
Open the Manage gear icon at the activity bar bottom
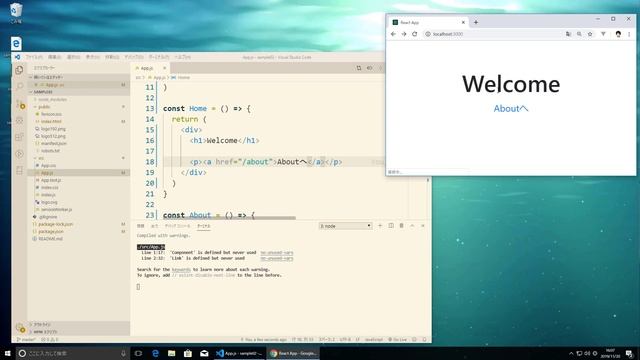20,327
